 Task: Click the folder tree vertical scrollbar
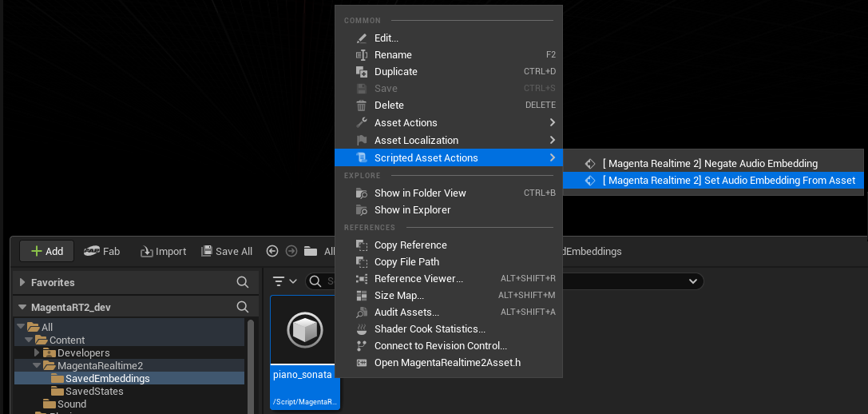pyautogui.click(x=251, y=366)
